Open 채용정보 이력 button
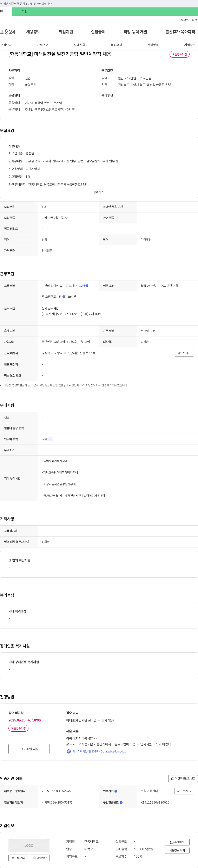 click(177, 850)
